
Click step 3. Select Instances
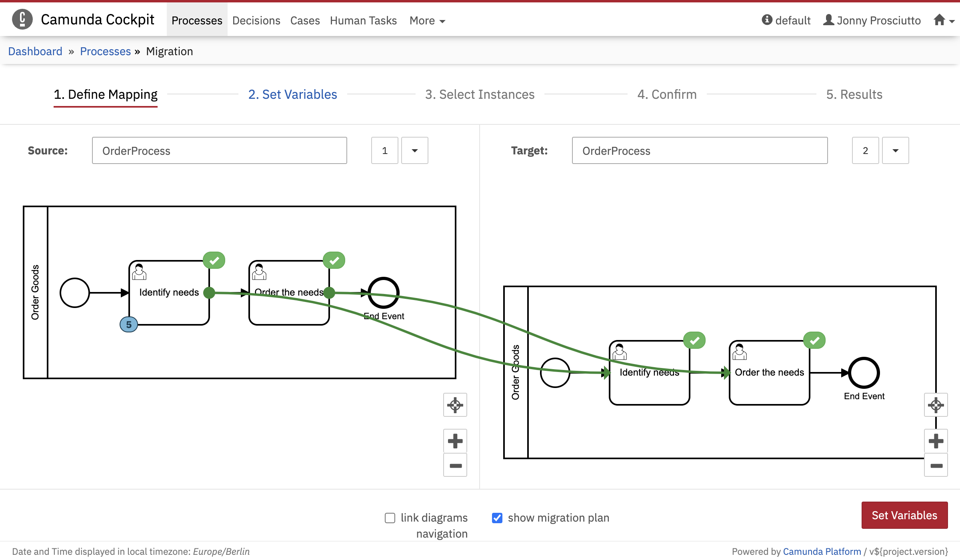480,94
